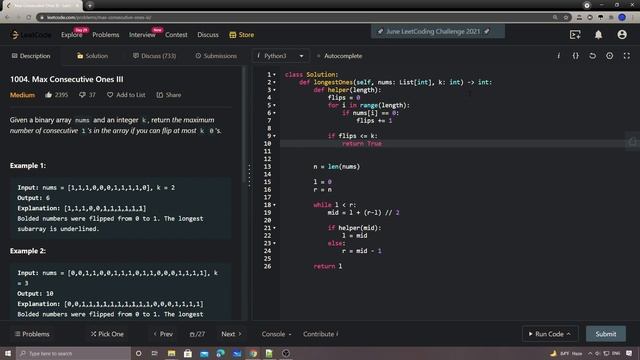
Task: Open a new browser tab
Action: coord(90,5)
